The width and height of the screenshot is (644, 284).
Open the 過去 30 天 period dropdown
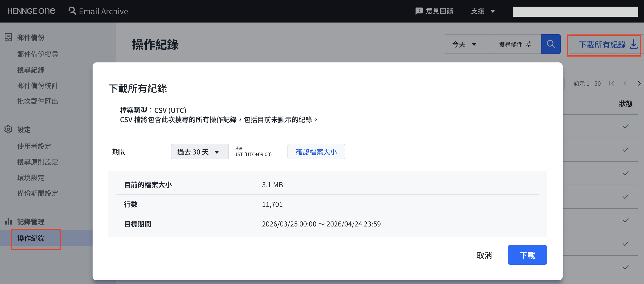coord(200,152)
